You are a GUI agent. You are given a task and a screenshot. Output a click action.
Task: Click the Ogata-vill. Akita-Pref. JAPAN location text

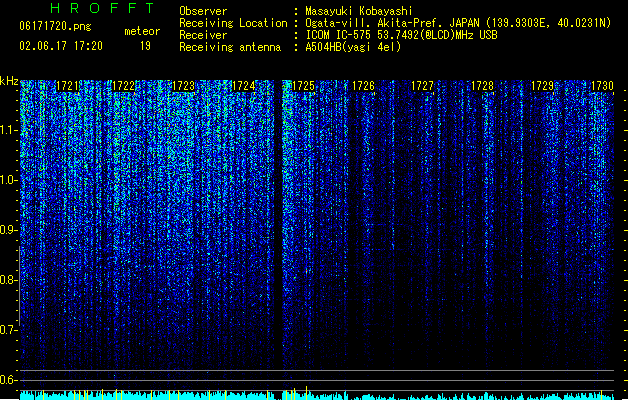(x=458, y=23)
